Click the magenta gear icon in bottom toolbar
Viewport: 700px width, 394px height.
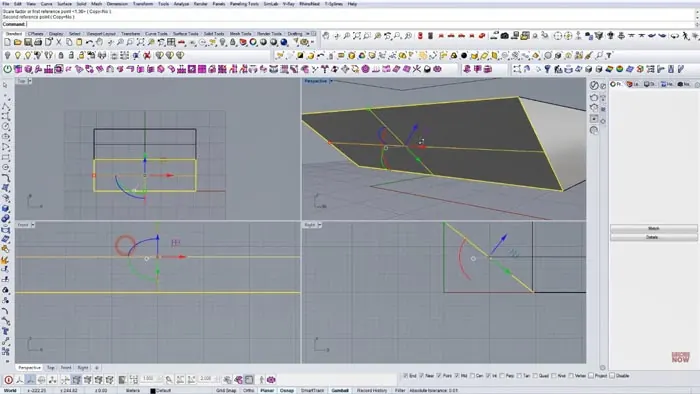tap(271, 380)
